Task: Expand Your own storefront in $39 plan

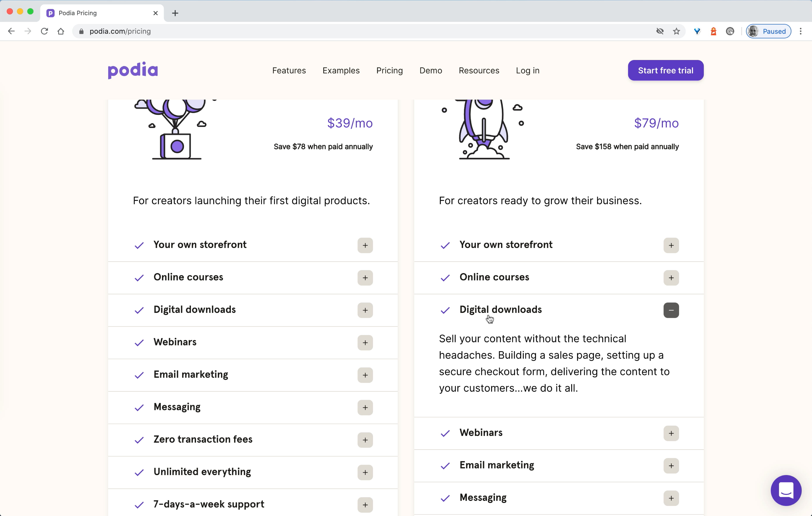Action: (x=365, y=245)
